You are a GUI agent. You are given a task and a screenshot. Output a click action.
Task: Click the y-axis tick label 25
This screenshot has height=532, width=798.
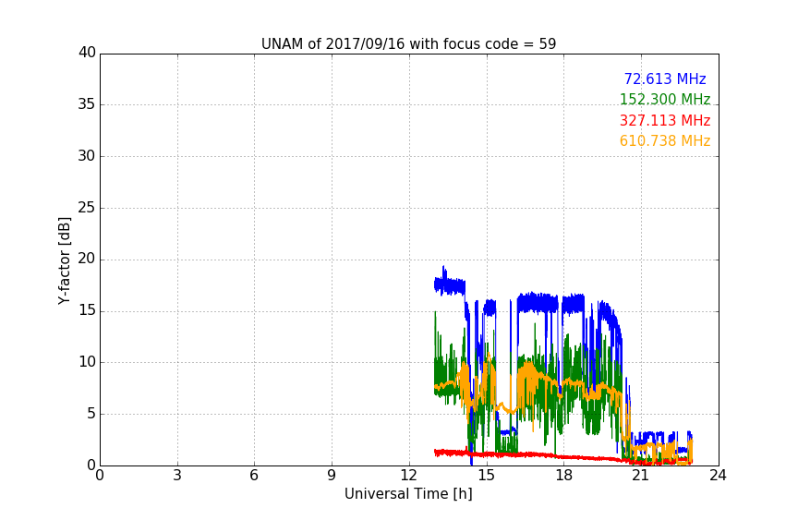click(87, 207)
